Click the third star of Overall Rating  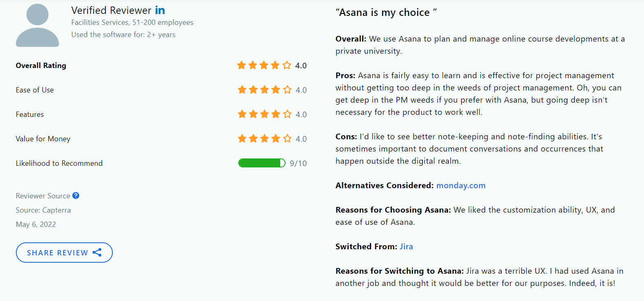point(264,65)
